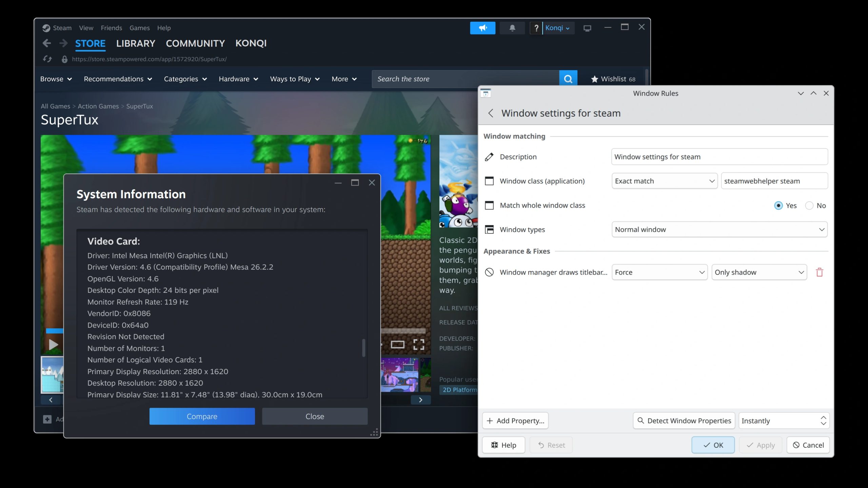Screen dimensions: 868x488
Task: Go forward with Steam's forward arrow
Action: point(63,43)
